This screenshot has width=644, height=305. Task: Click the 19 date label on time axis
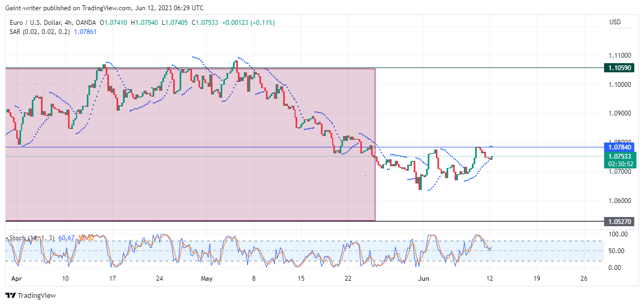coord(537,279)
